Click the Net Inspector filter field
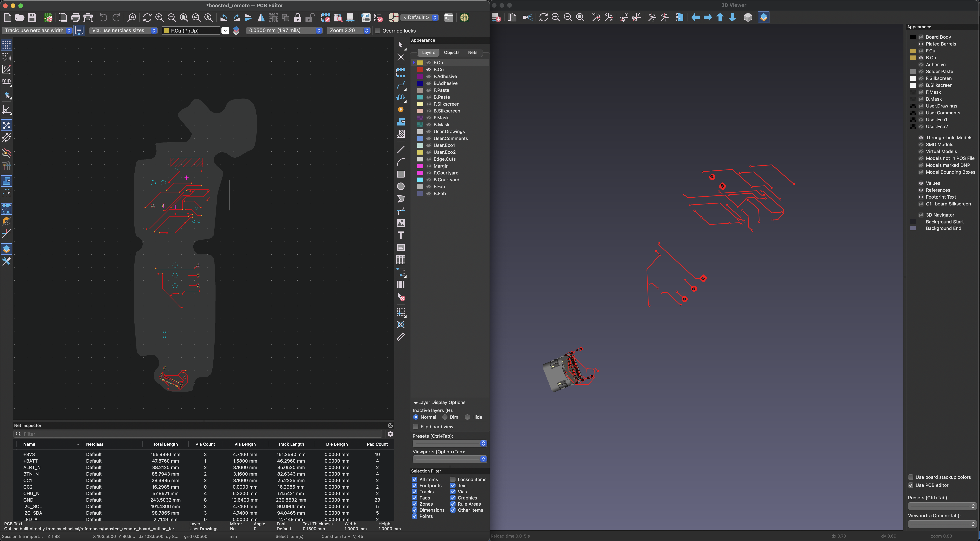Screen dimensions: 980x541 198,434
